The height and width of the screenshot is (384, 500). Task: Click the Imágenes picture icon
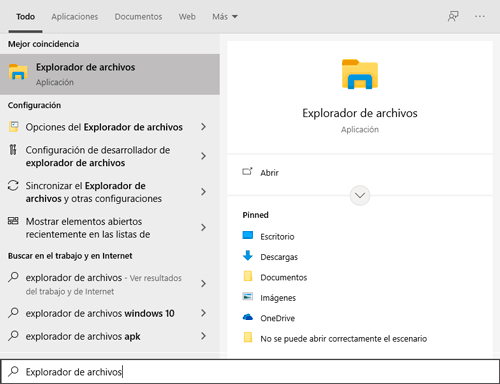[248, 296]
